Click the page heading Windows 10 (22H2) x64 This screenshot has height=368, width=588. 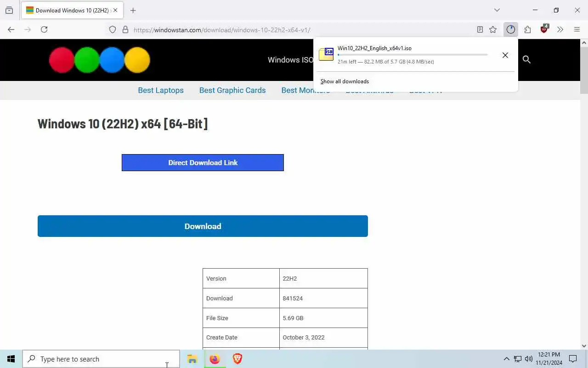click(123, 123)
